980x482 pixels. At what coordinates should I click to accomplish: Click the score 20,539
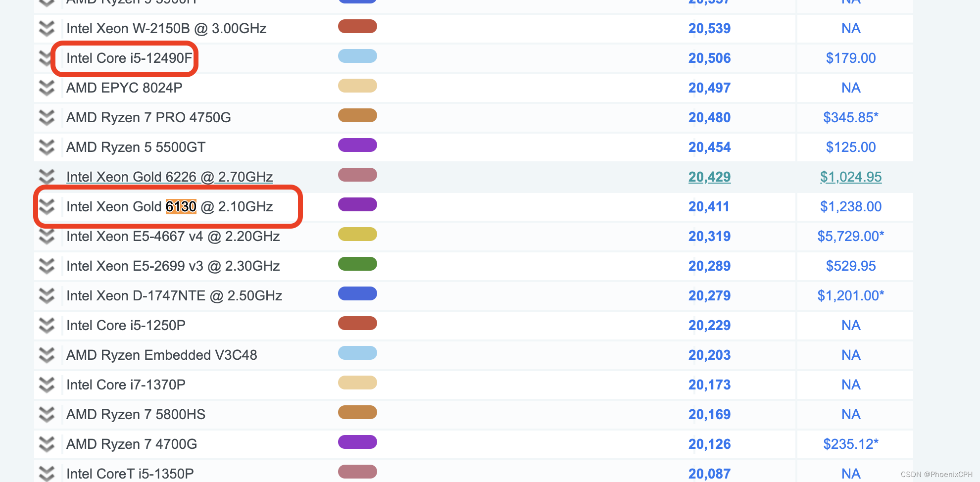709,29
